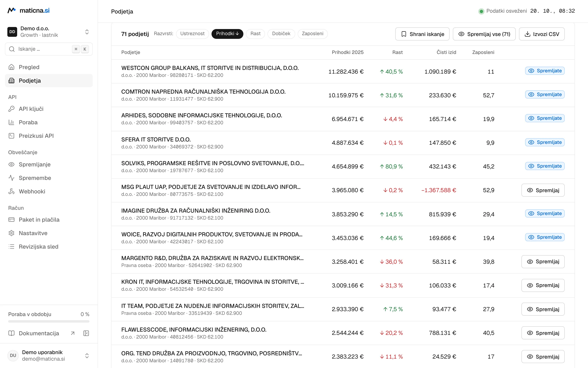Open Nastavitve settings
The image size is (588, 368).
click(49, 233)
